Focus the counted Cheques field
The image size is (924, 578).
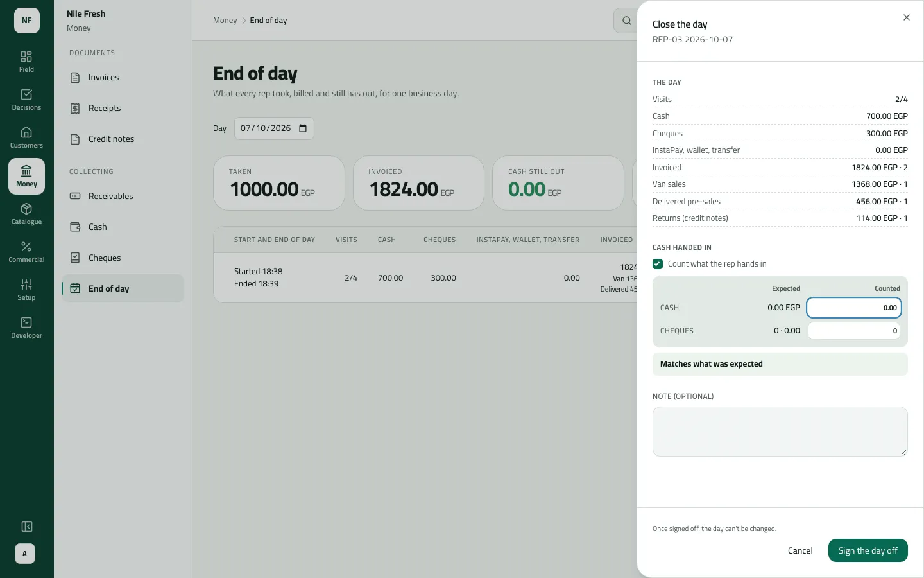854,331
